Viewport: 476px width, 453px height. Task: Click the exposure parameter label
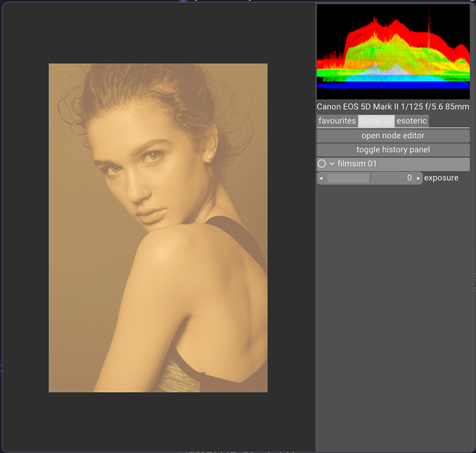point(441,178)
